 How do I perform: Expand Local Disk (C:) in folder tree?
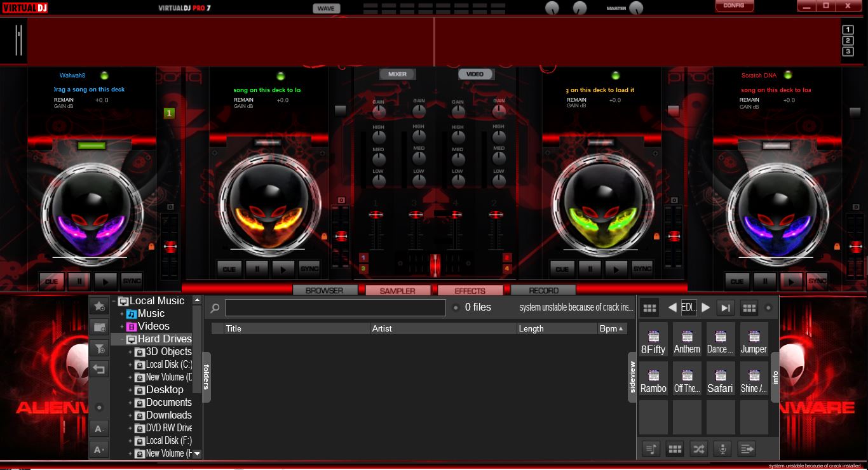point(130,365)
